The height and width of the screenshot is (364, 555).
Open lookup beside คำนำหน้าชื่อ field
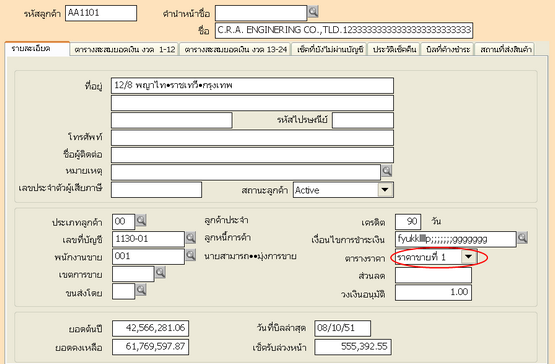point(313,12)
